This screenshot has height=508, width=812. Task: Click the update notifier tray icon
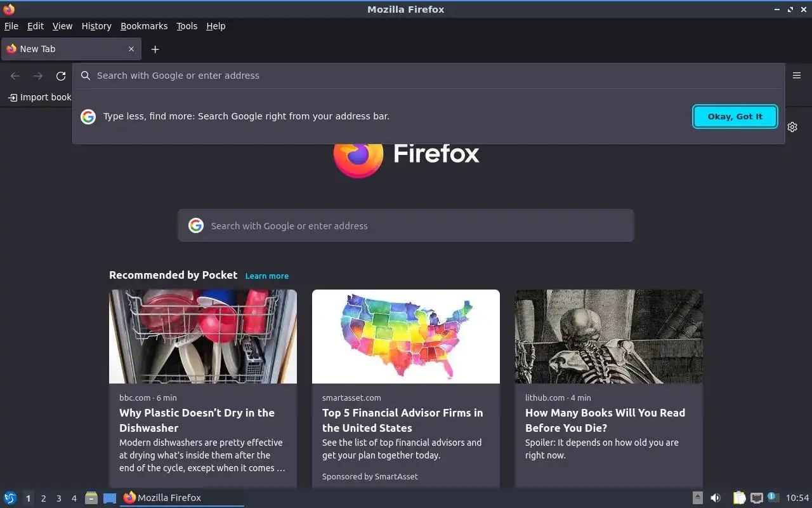[773, 497]
